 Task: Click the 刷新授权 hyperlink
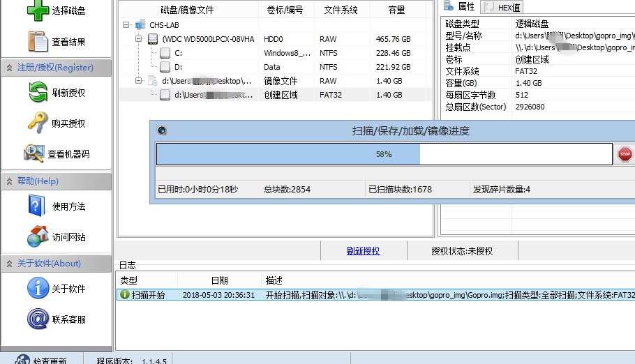(364, 250)
